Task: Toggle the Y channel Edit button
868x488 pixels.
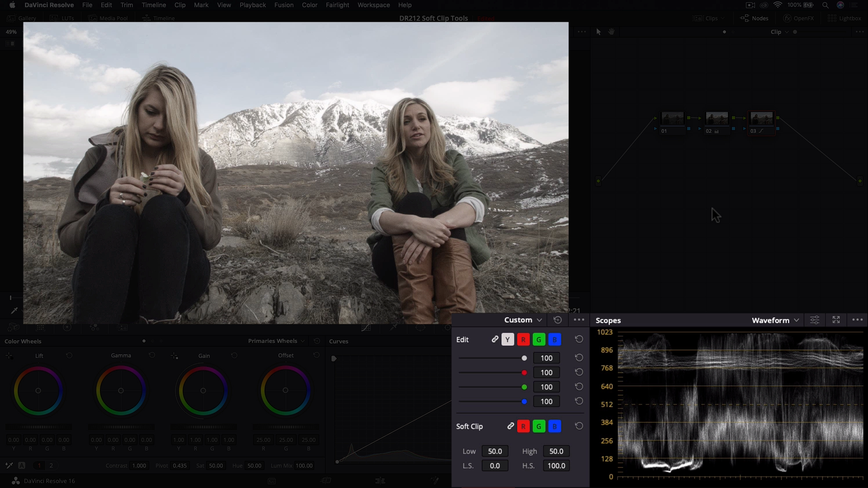Action: 508,339
